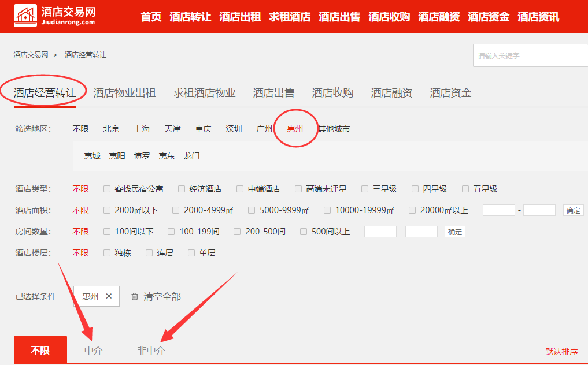Click the trash icon next to 清空全部
The height and width of the screenshot is (365, 588).
(135, 296)
